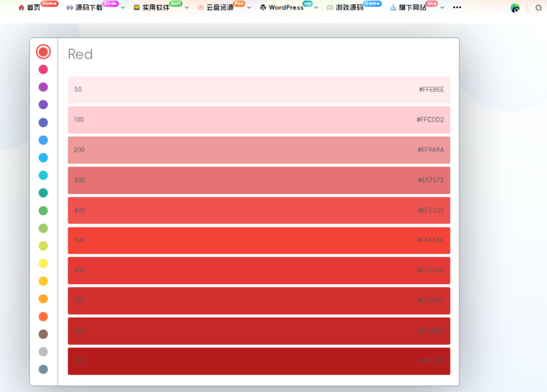Expand the 源码下载 dropdown arrow
The height and width of the screenshot is (392, 547).
[123, 8]
